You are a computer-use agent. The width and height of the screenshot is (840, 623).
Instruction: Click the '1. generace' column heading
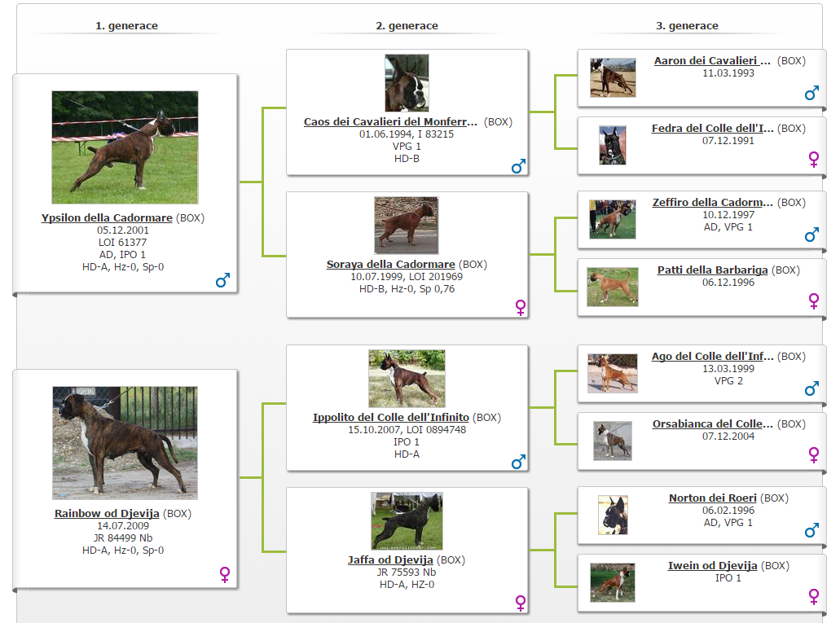126,26
